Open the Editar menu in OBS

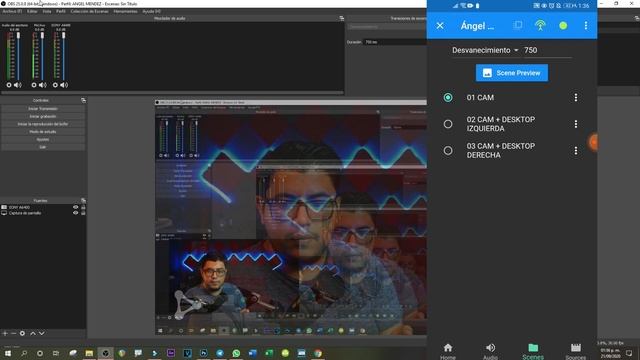[x=32, y=11]
